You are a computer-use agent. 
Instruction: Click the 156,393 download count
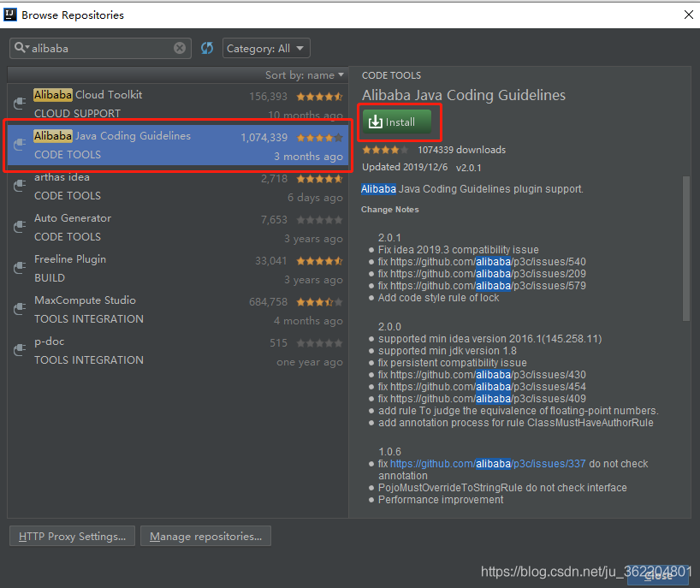point(268,97)
